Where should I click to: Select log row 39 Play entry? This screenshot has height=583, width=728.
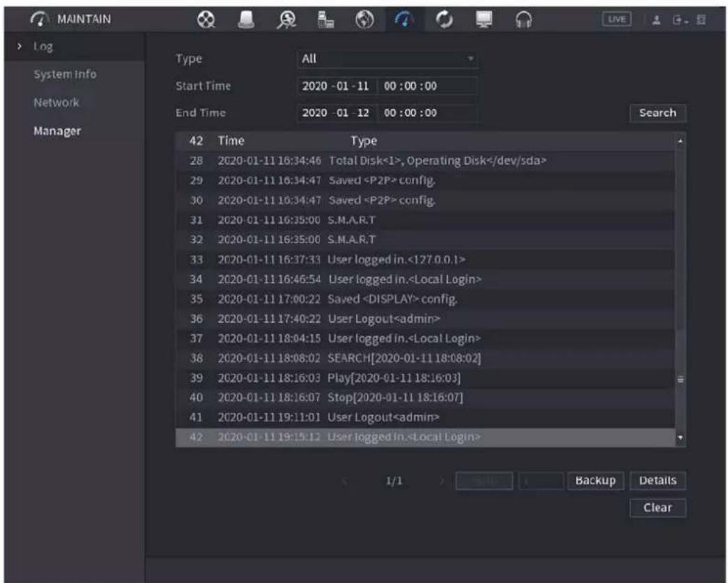[x=425, y=378]
